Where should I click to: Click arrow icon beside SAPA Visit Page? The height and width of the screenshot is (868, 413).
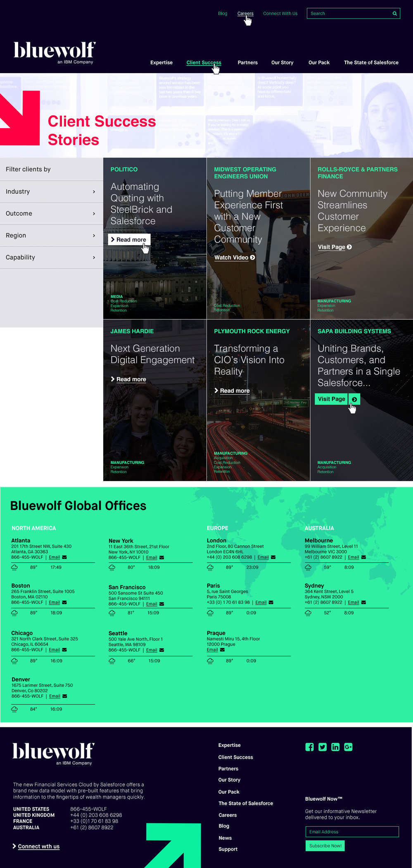coord(354,399)
